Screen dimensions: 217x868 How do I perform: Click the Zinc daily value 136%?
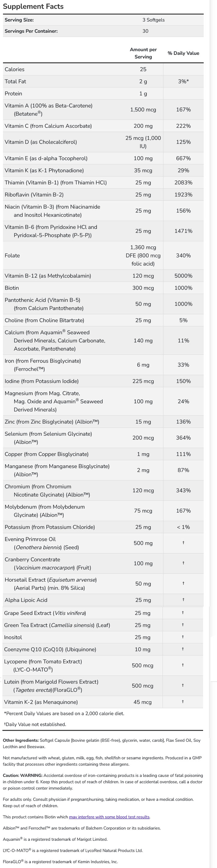click(x=183, y=421)
